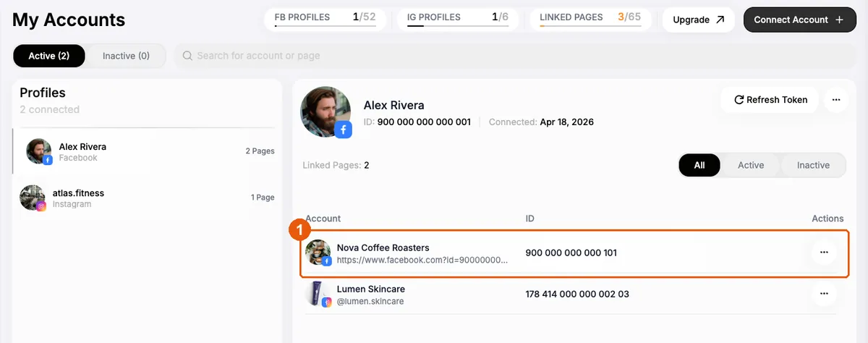The image size is (868, 343).
Task: Click the LINKED PAGES 3/65 usage indicator
Action: pyautogui.click(x=590, y=18)
